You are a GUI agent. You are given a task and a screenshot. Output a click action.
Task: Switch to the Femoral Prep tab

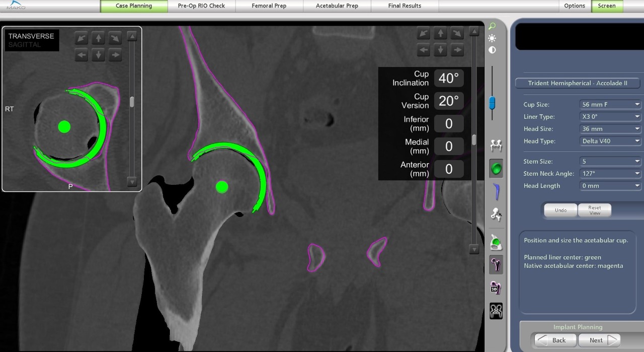pyautogui.click(x=269, y=6)
